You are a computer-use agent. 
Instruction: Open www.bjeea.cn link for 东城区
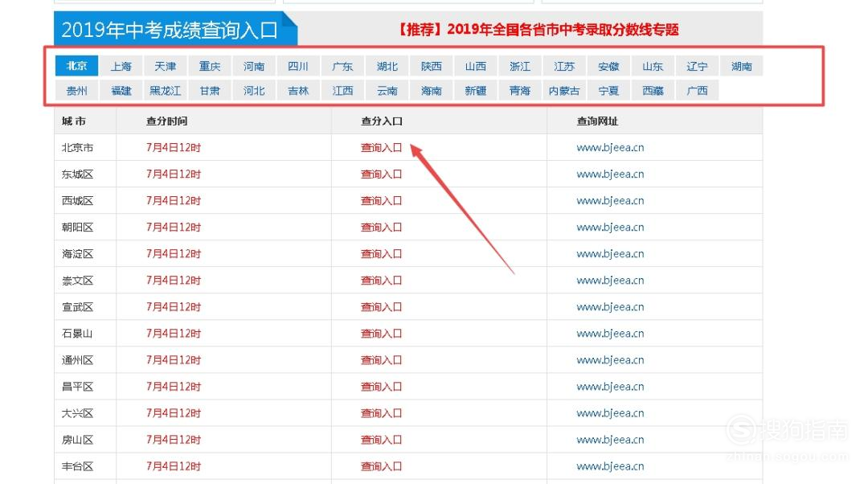(x=610, y=174)
